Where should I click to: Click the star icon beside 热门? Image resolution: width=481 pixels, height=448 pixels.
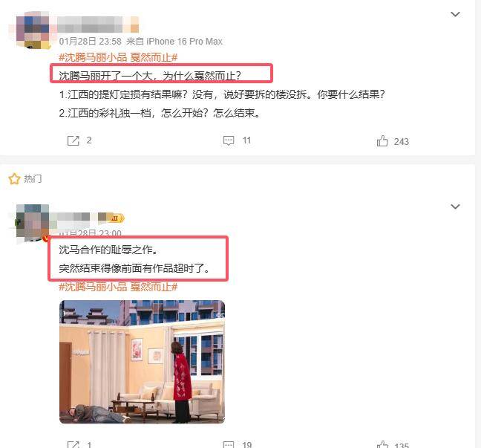[14, 178]
